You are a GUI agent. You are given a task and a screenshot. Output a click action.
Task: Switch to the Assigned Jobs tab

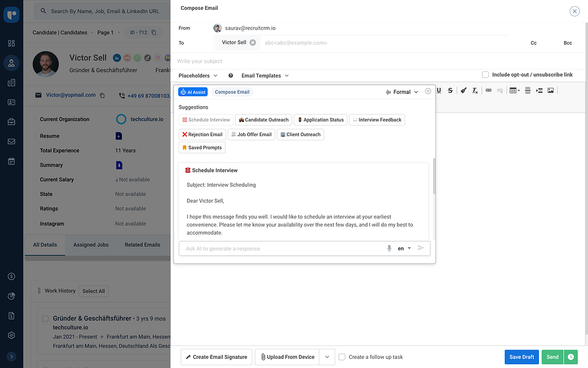pyautogui.click(x=90, y=244)
